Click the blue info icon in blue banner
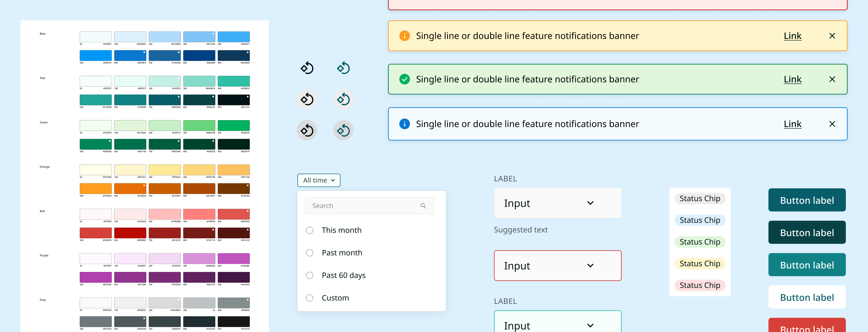868x332 pixels. click(x=404, y=124)
